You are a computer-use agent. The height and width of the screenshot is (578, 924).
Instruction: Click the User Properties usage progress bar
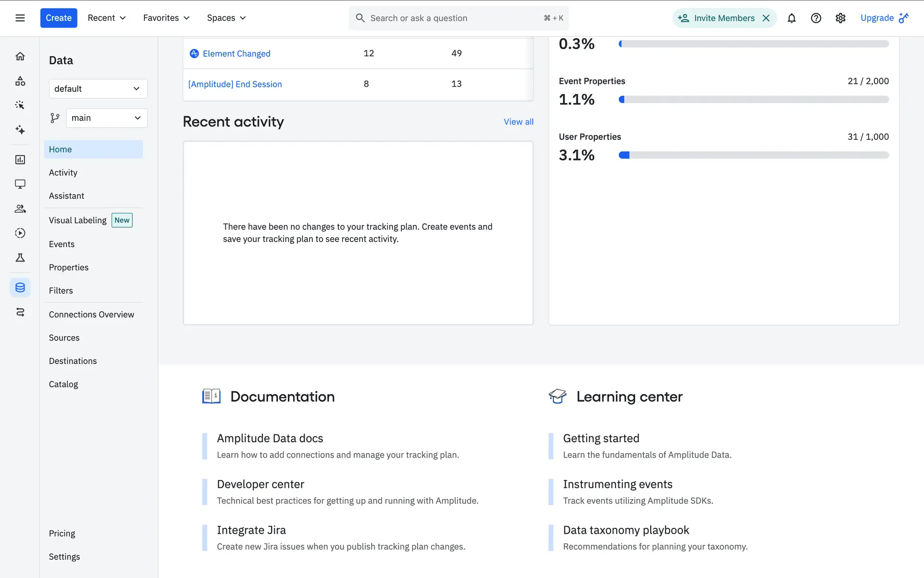[753, 155]
